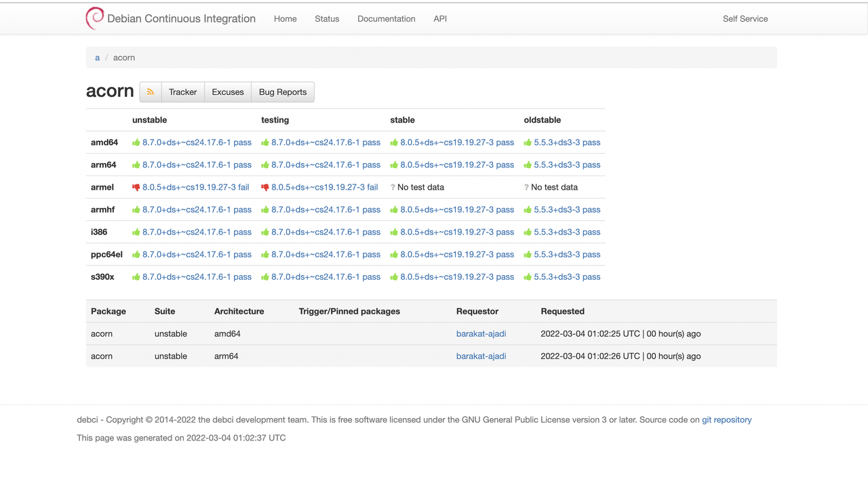Open armhf testing 8.7.0+ds+~cs24.17.6-1 pass link
Screen dimensions: 868x500
(325, 209)
